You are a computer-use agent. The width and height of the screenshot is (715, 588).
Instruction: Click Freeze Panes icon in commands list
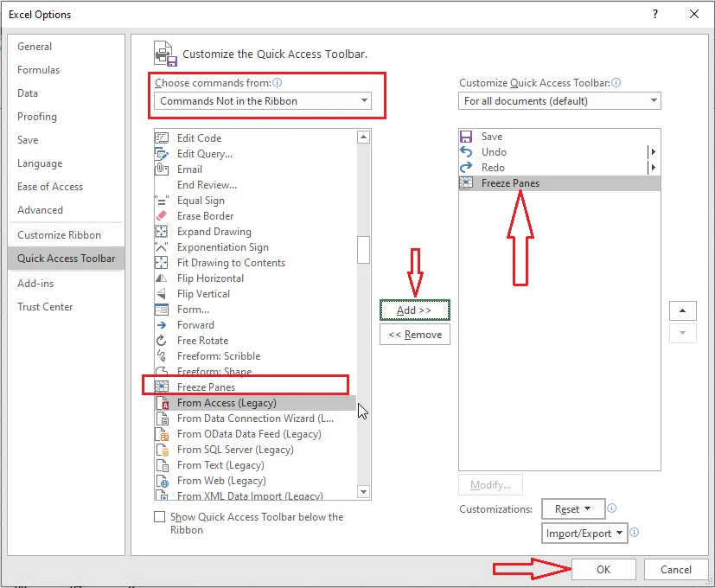162,387
